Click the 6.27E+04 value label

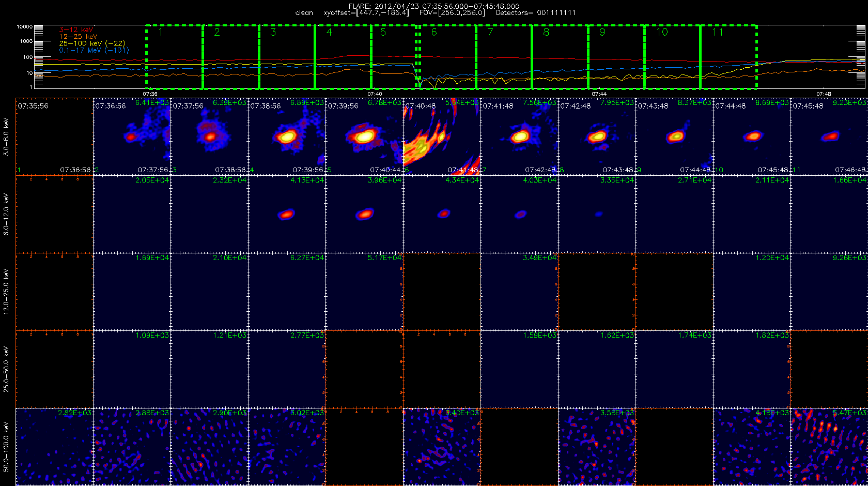click(307, 258)
